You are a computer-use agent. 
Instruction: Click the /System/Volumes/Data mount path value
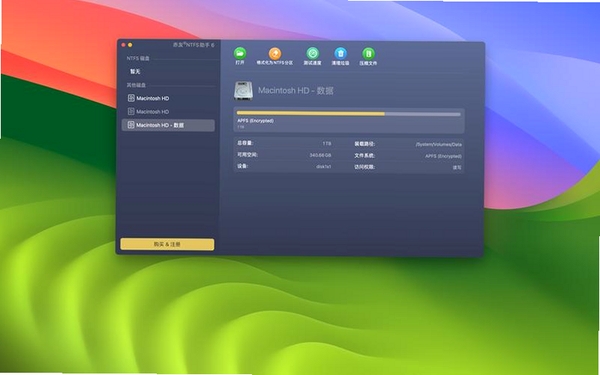click(439, 144)
